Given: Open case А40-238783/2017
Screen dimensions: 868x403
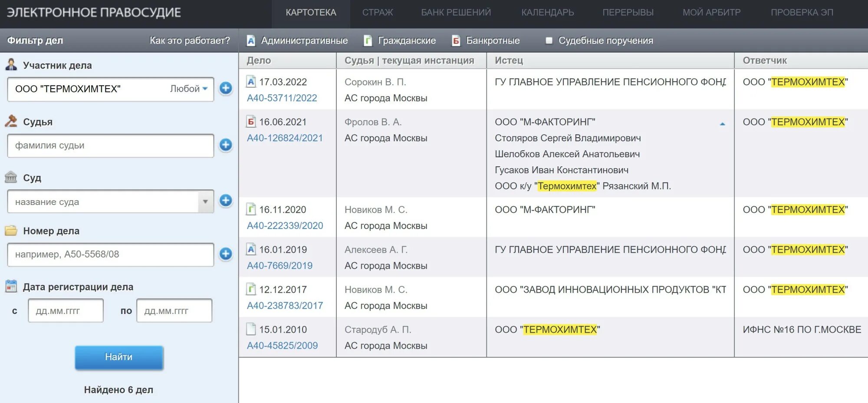Looking at the screenshot, I should (285, 306).
